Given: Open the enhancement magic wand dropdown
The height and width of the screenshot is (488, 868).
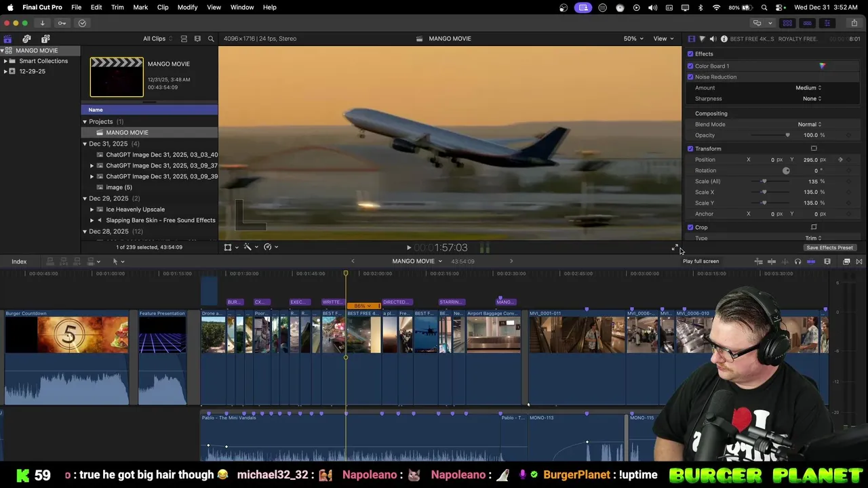Looking at the screenshot, I should click(250, 247).
